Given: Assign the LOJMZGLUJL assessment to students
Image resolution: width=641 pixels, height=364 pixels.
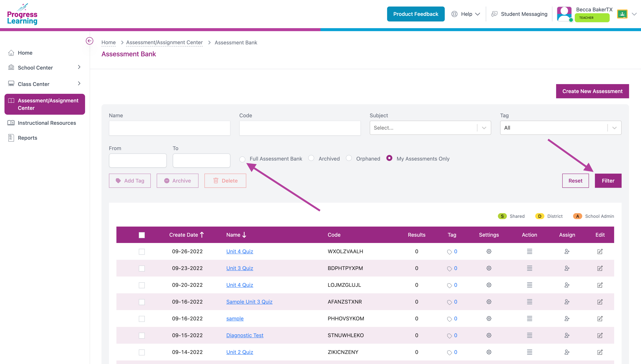Looking at the screenshot, I should coord(567,285).
